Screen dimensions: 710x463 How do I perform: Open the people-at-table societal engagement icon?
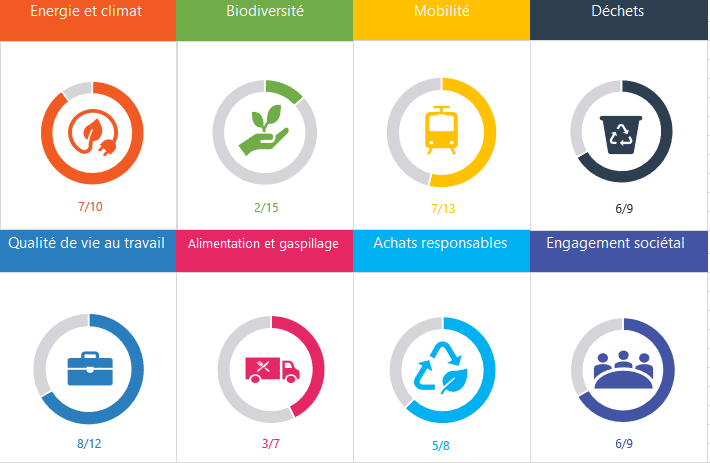pyautogui.click(x=624, y=369)
